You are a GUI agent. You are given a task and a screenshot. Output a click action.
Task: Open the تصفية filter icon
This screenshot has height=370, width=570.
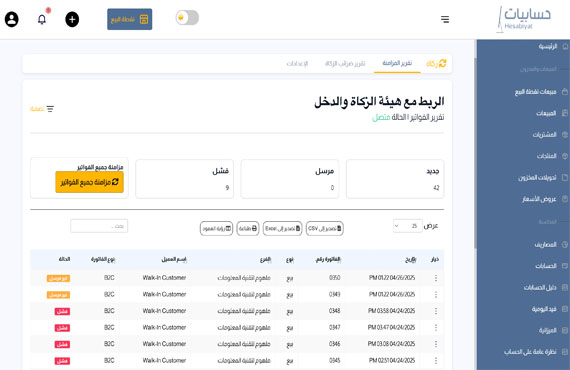coord(50,109)
